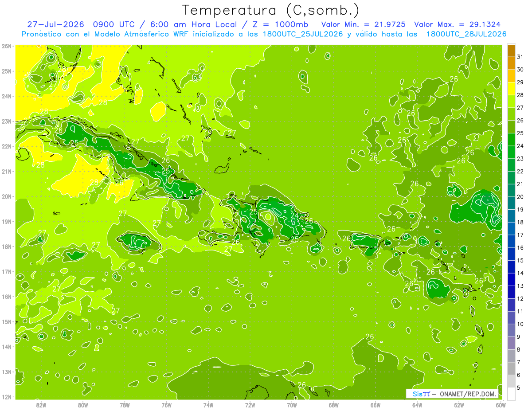Click the '19N' latitude axis label

coord(7,221)
